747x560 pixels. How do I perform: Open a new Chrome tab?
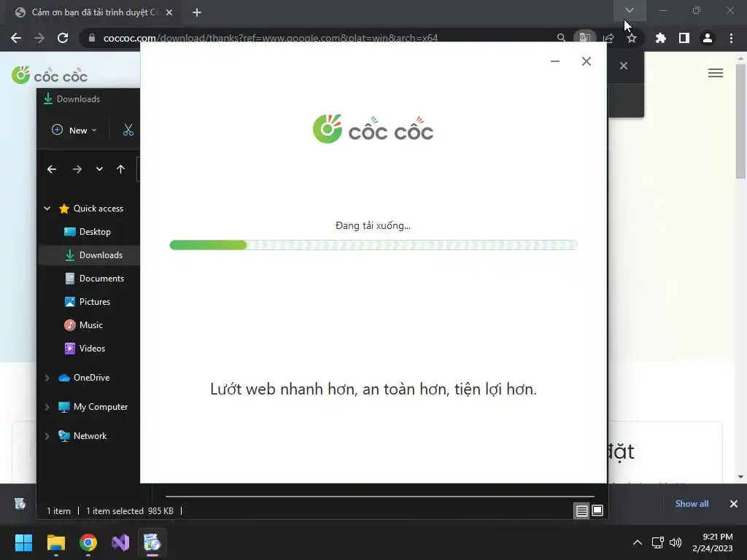[197, 12]
